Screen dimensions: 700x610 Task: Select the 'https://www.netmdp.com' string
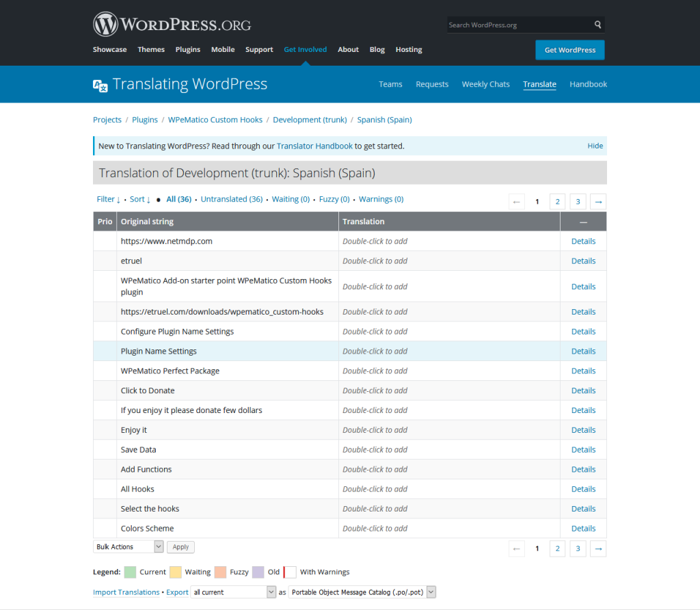tap(167, 241)
